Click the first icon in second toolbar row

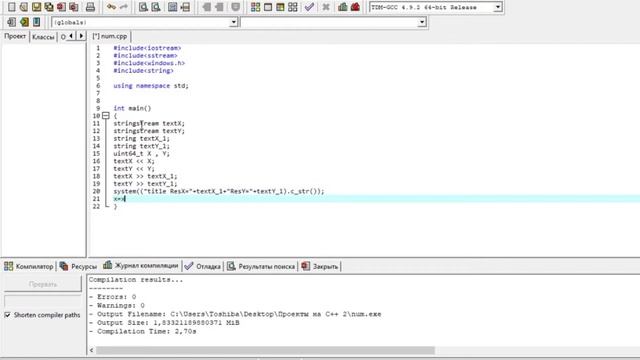coord(11,22)
